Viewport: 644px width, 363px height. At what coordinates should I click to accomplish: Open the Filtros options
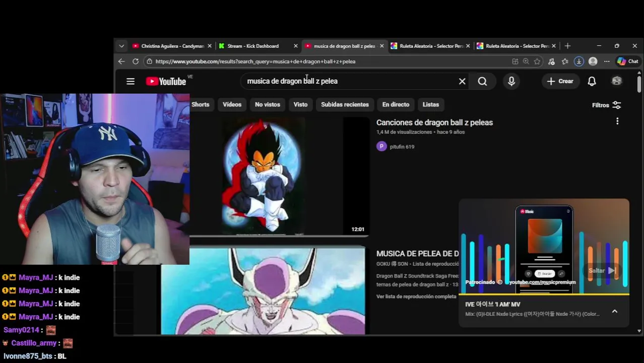607,105
